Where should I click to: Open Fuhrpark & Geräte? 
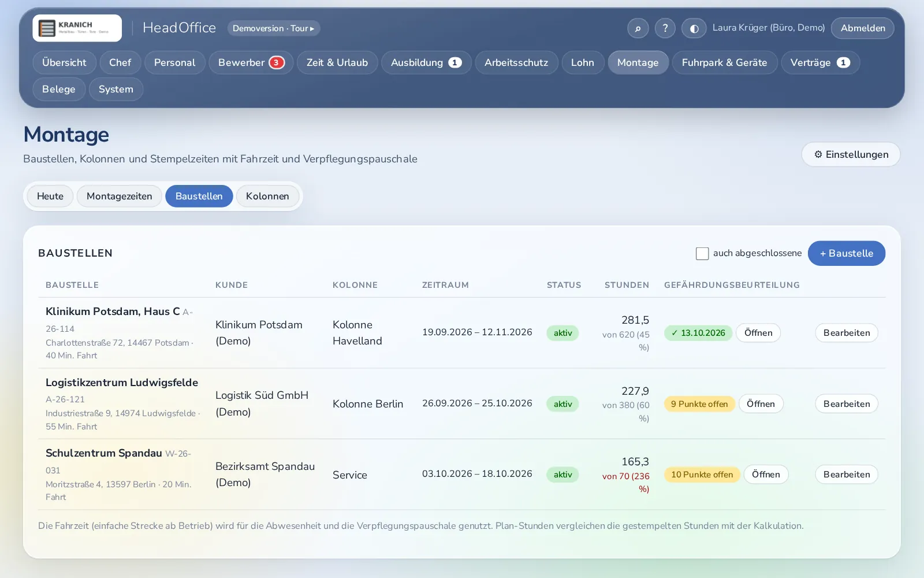725,62
